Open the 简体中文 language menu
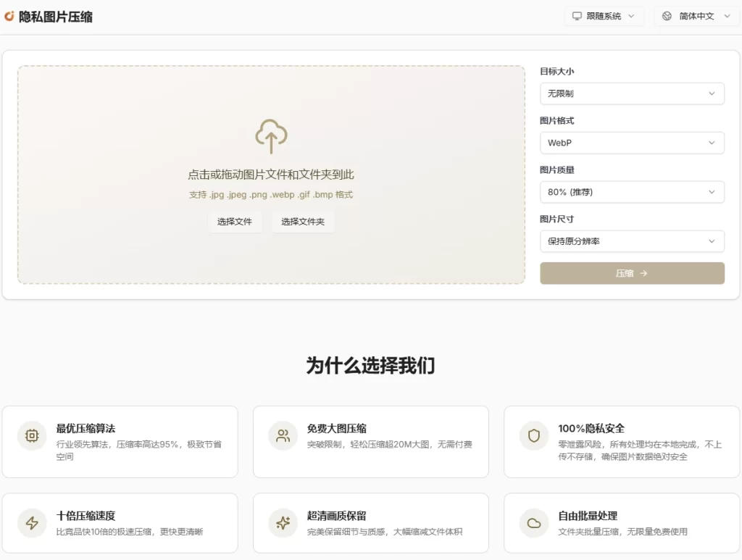The height and width of the screenshot is (560, 742). (696, 16)
